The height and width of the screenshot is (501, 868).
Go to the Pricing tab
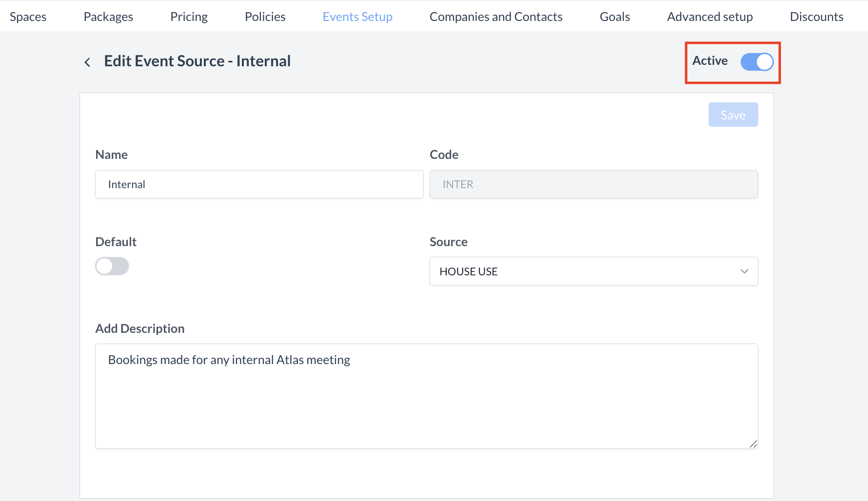tap(189, 17)
